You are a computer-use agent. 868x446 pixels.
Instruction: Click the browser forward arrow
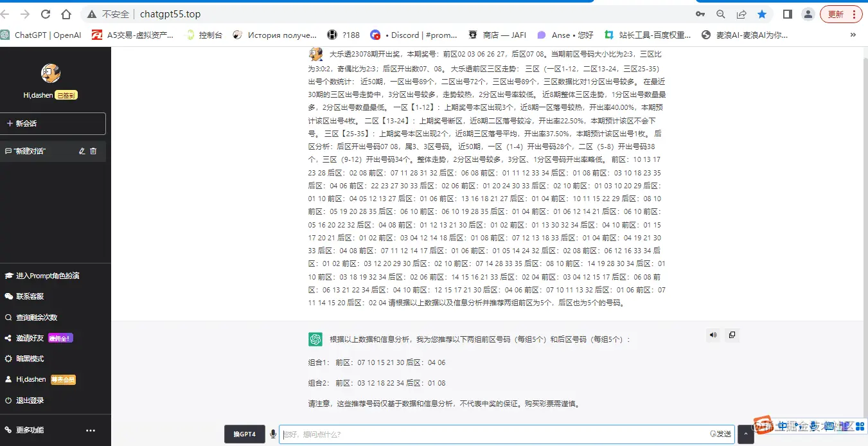[x=25, y=14]
